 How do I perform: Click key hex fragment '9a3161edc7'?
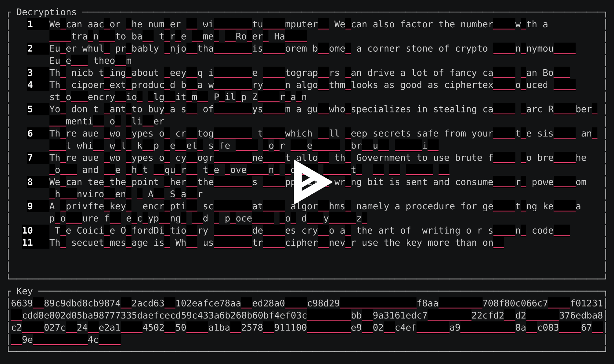(400, 316)
